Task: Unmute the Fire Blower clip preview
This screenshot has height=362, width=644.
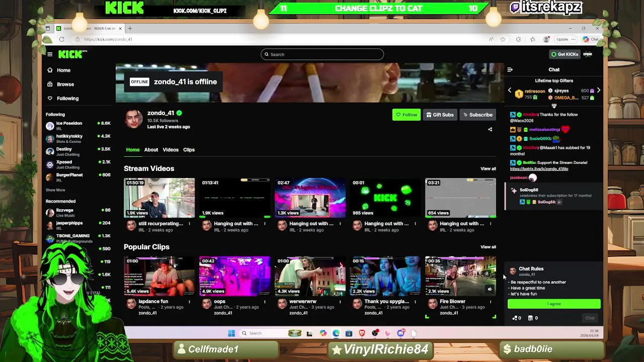Action: tap(490, 289)
